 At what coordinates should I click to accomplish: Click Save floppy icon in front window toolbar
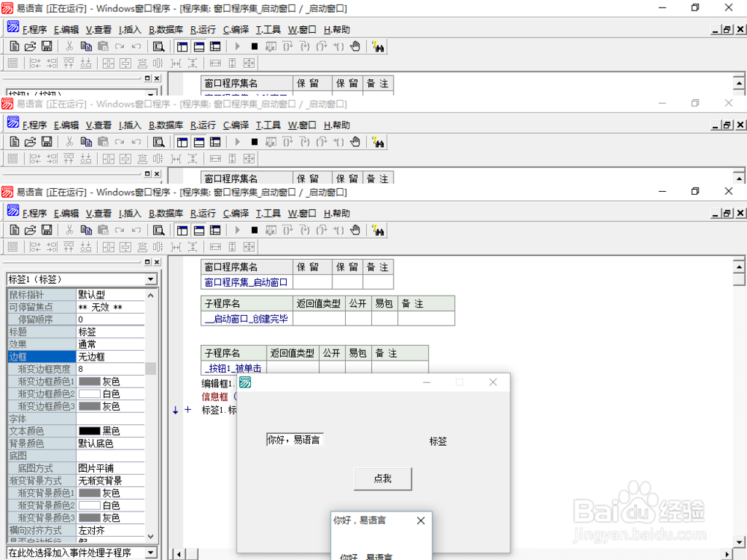(x=46, y=231)
